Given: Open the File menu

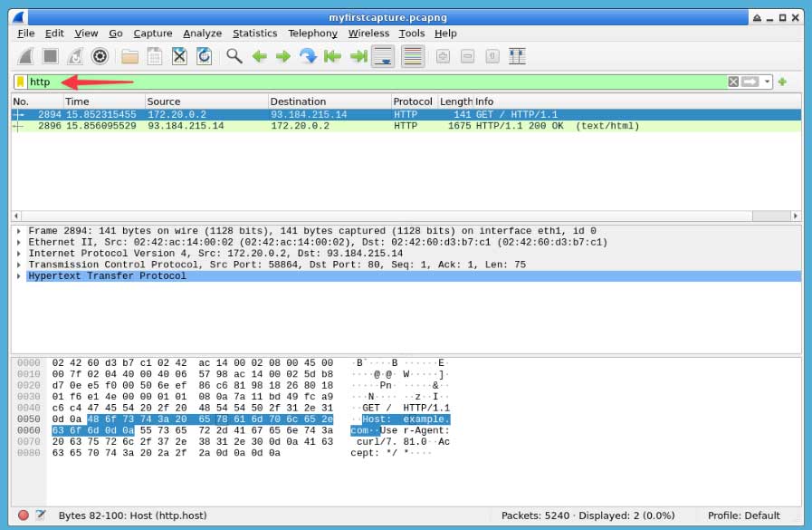Looking at the screenshot, I should click(x=26, y=34).
